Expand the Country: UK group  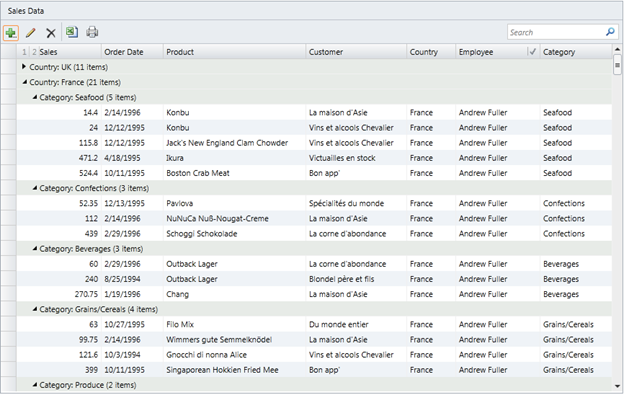click(24, 67)
